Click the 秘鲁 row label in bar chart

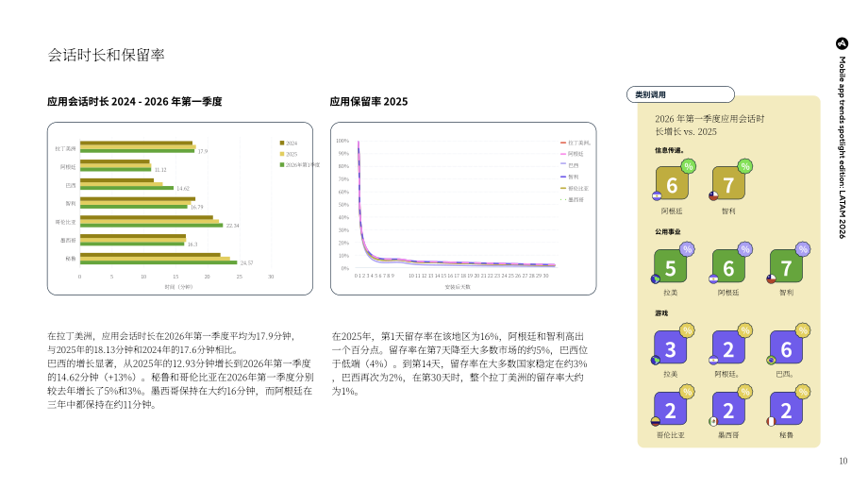pos(71,259)
